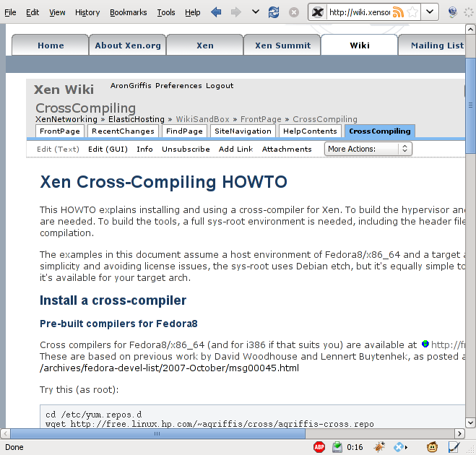
Task: Click the CrossCompiling page title
Action: pos(86,108)
